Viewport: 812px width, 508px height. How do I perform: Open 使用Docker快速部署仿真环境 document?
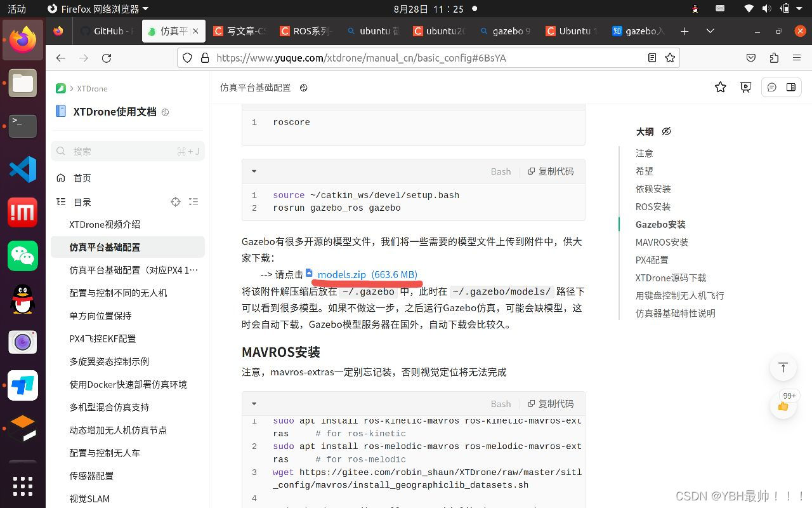(128, 384)
